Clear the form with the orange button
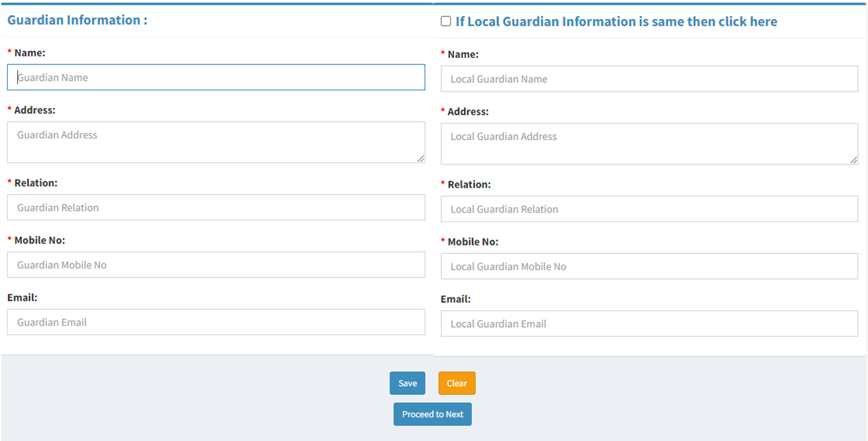Image resolution: width=868 pixels, height=441 pixels. coord(457,383)
